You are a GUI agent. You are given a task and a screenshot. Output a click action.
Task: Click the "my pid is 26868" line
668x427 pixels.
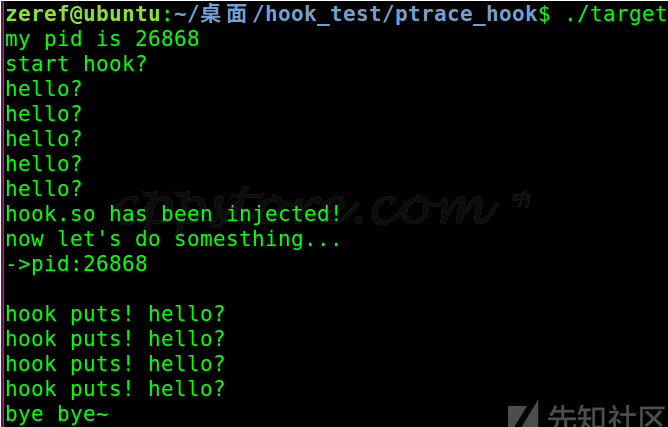tap(102, 39)
